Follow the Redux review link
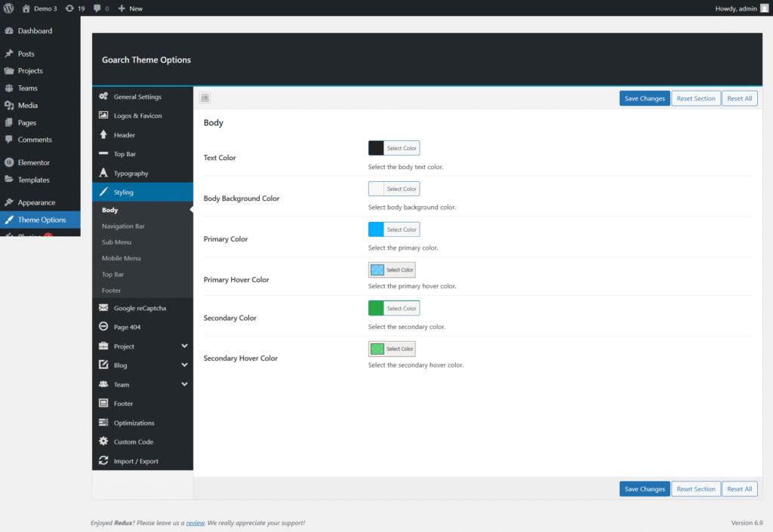The image size is (773, 532). [196, 523]
